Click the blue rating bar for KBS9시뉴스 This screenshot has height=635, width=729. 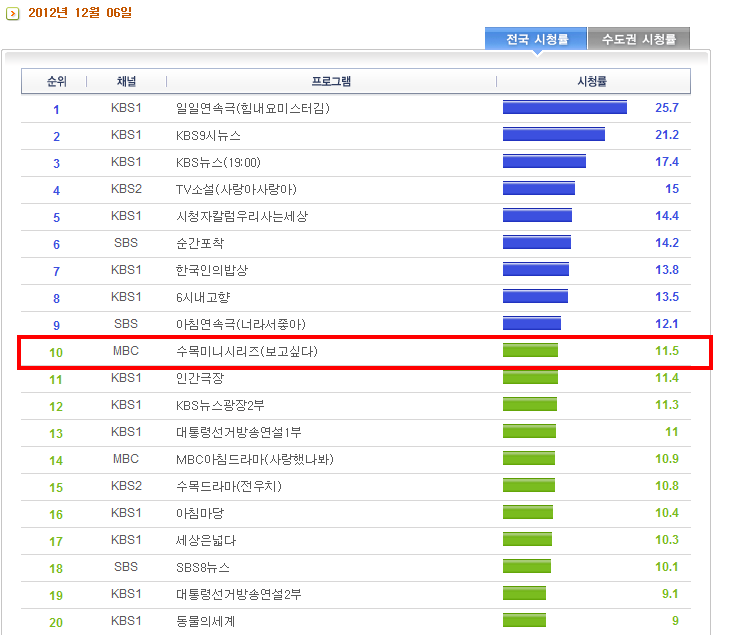[554, 134]
